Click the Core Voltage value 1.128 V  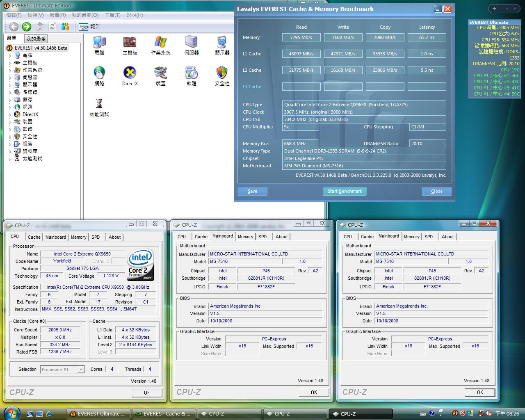point(111,276)
